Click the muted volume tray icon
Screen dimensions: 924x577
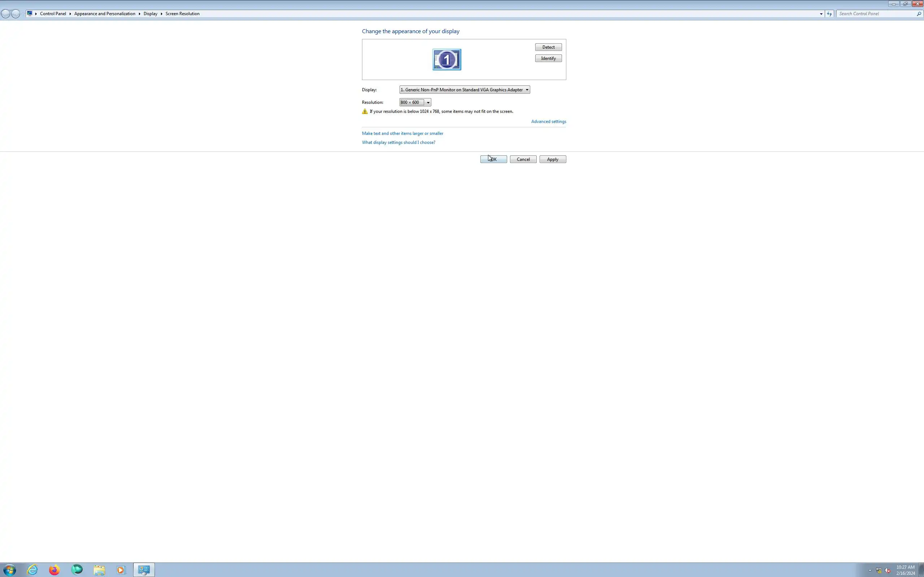[x=887, y=571]
